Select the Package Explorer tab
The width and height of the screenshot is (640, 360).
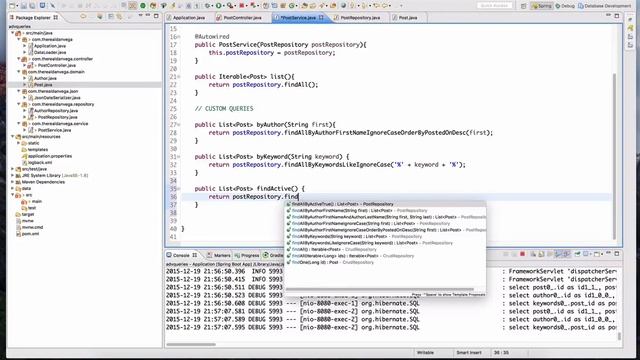coord(34,18)
